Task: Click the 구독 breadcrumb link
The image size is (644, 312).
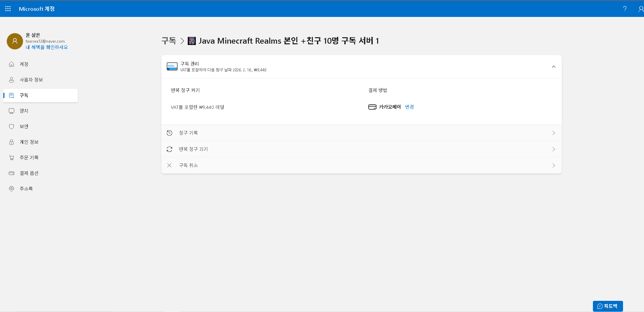Action: pos(169,41)
